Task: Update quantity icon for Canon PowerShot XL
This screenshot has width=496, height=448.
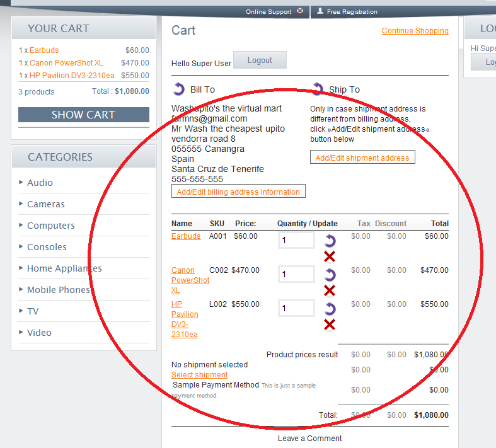Action: 330,275
